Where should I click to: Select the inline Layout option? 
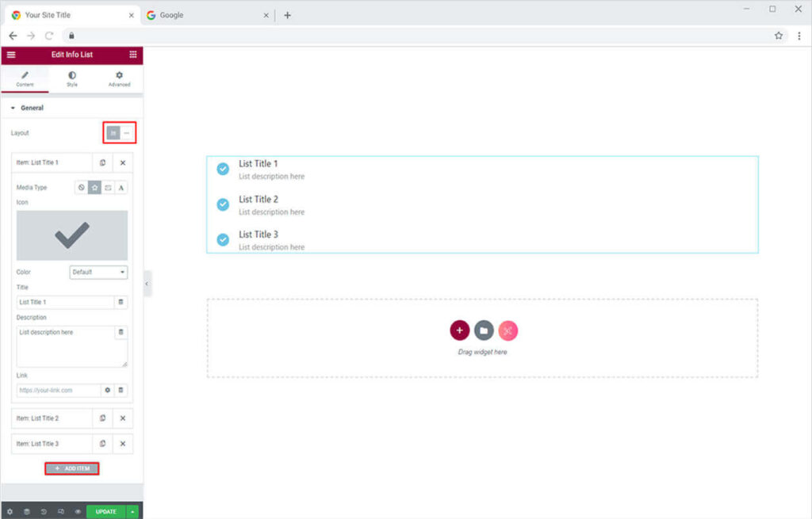click(x=127, y=133)
